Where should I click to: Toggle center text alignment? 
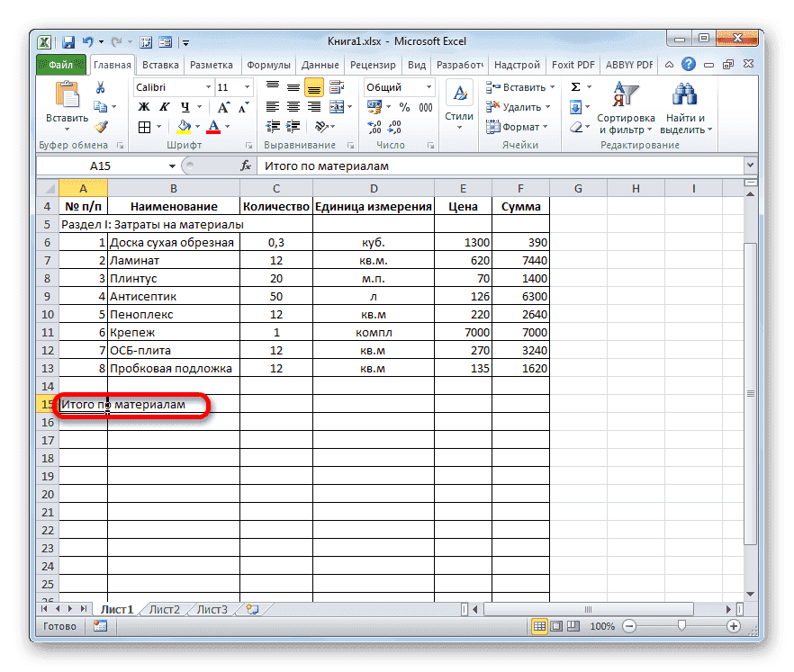(x=292, y=106)
